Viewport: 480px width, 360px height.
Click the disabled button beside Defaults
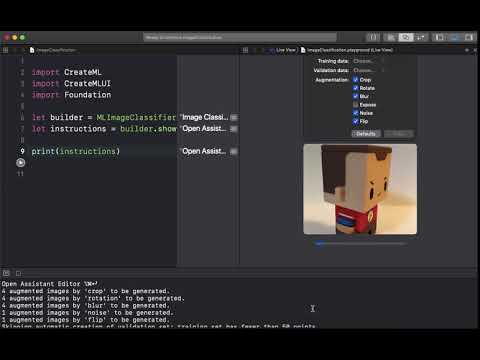[x=399, y=134]
